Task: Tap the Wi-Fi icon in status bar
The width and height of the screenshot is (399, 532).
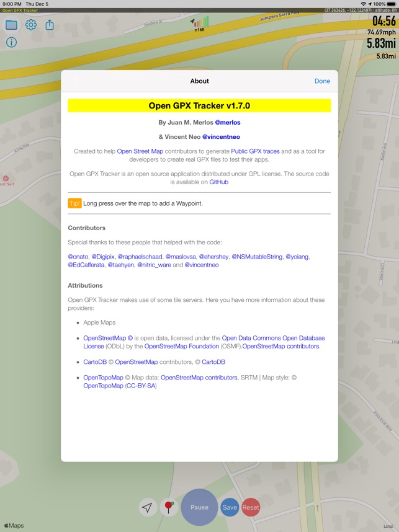Action: [364, 4]
